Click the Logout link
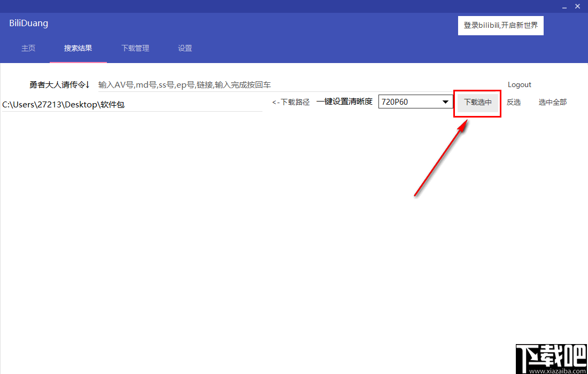This screenshot has height=374, width=588. point(519,84)
